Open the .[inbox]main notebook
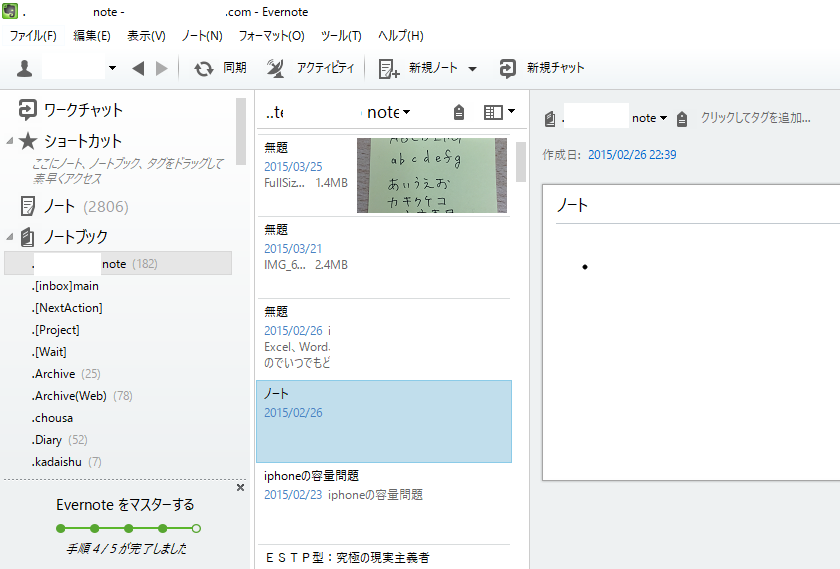The height and width of the screenshot is (569, 840). pyautogui.click(x=65, y=286)
